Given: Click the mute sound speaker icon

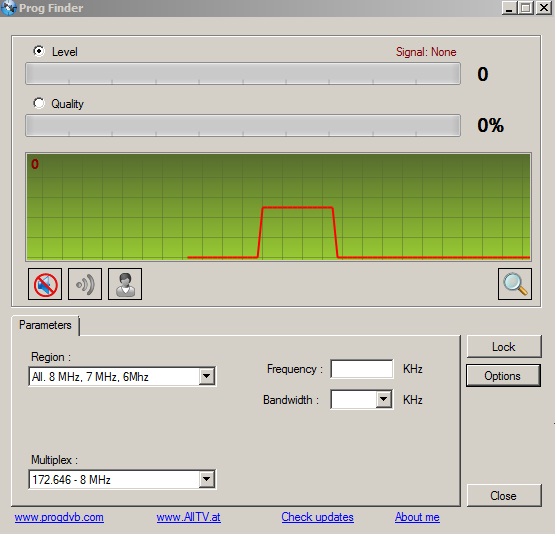Looking at the screenshot, I should point(45,285).
